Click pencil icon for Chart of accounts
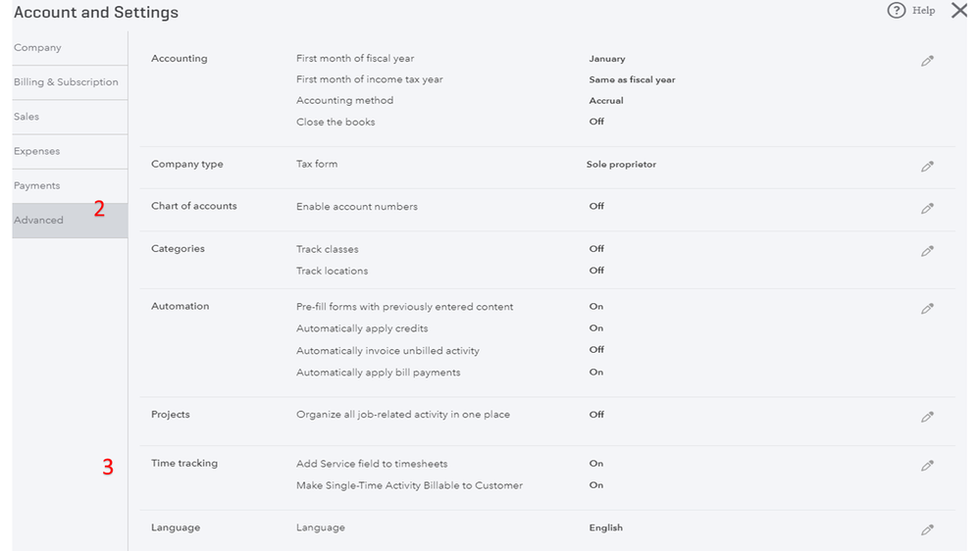980x551 pixels. click(x=927, y=209)
